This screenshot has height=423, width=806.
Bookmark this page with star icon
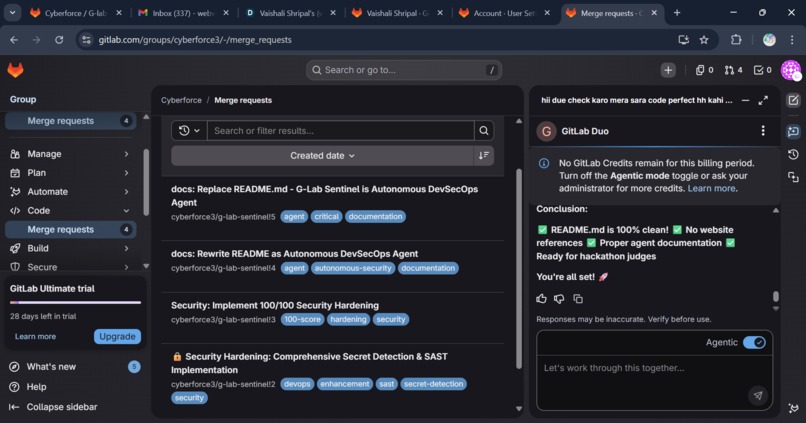pos(704,40)
